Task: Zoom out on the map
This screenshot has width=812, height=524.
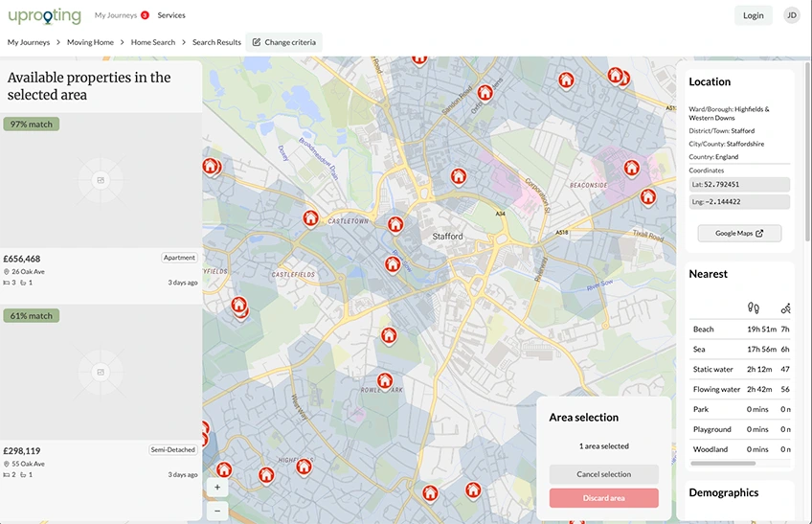Action: coord(217,510)
